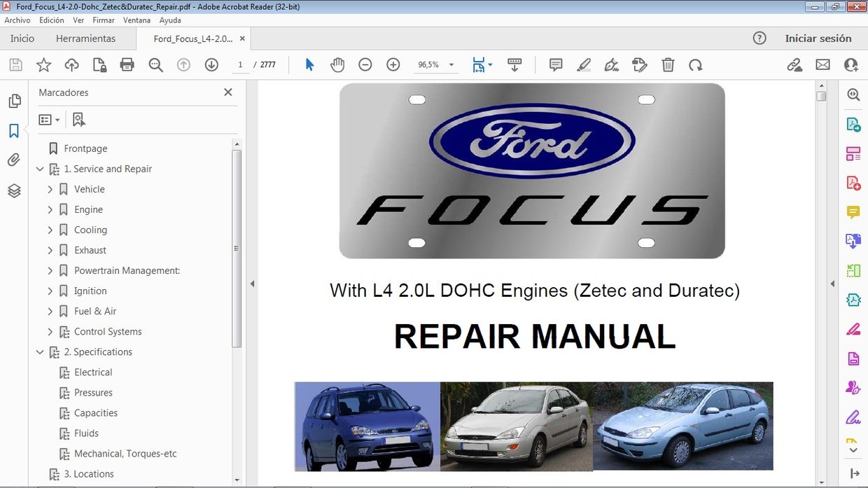Click the page number input field
868x488 pixels.
click(240, 65)
